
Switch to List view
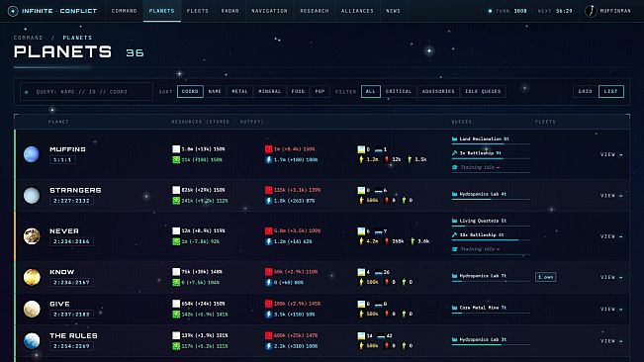point(611,92)
